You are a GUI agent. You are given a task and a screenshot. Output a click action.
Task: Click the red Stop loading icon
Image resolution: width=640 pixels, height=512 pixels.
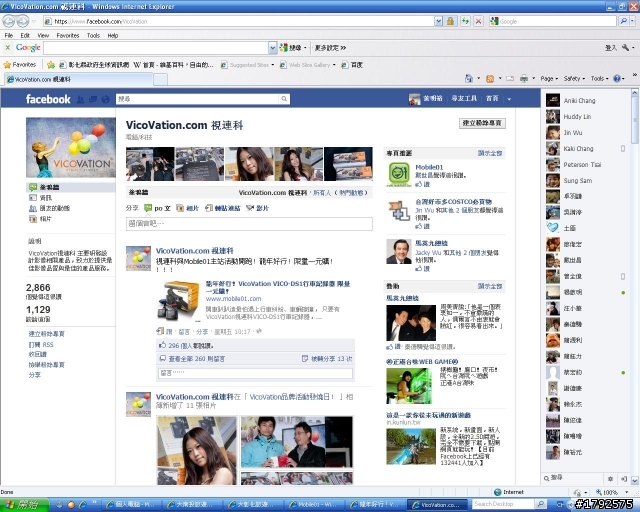point(479,21)
